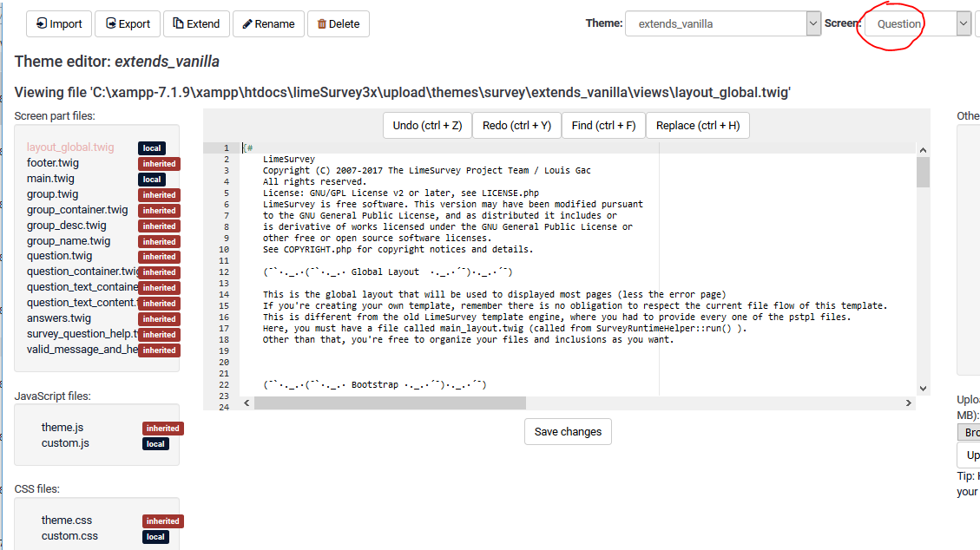Click Find (ctrl + F) button
The image size is (980, 550).
coord(604,126)
